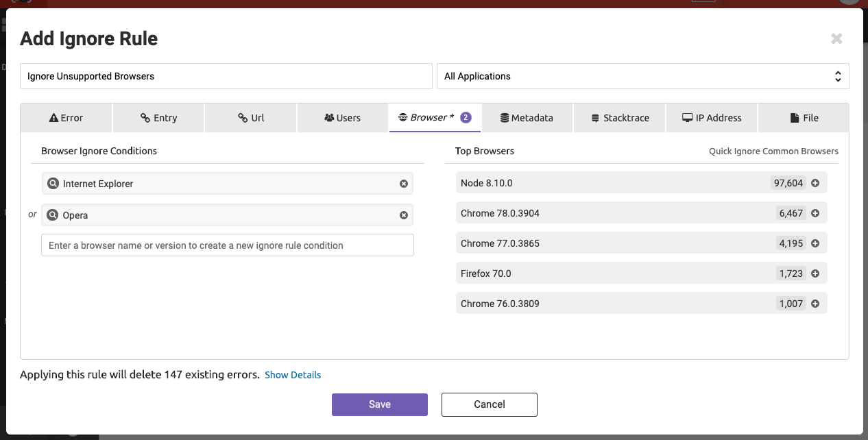This screenshot has height=440, width=868.
Task: Select the Chrome 78.0.3904 row text
Action: pos(500,213)
